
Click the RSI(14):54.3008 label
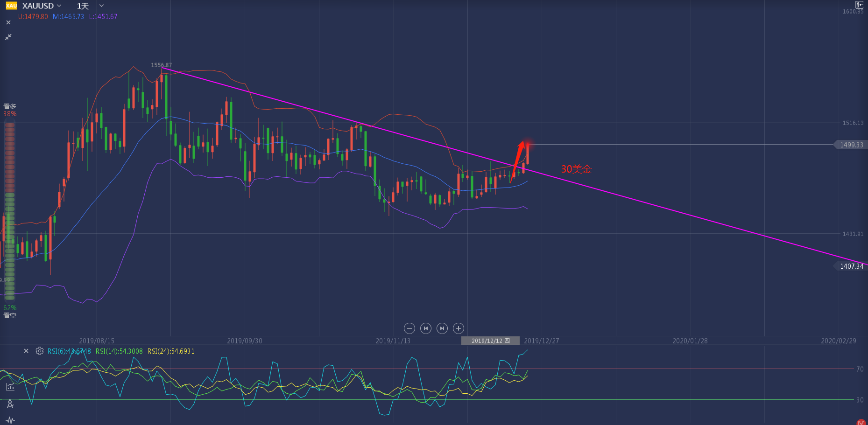(119, 351)
